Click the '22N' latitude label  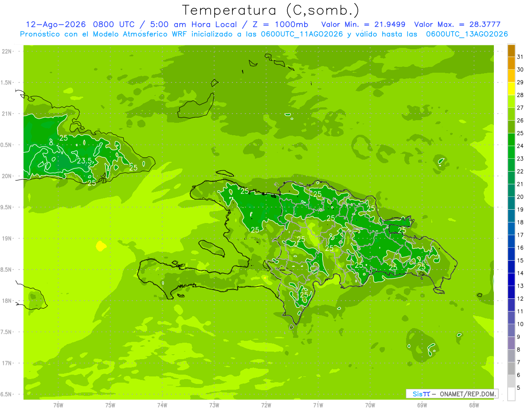(x=7, y=51)
